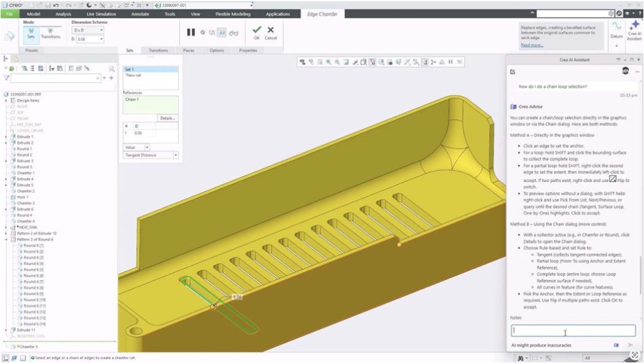The height and width of the screenshot is (363, 644).
Task: Open Creo AI Assistant from ribbon
Action: point(634,31)
